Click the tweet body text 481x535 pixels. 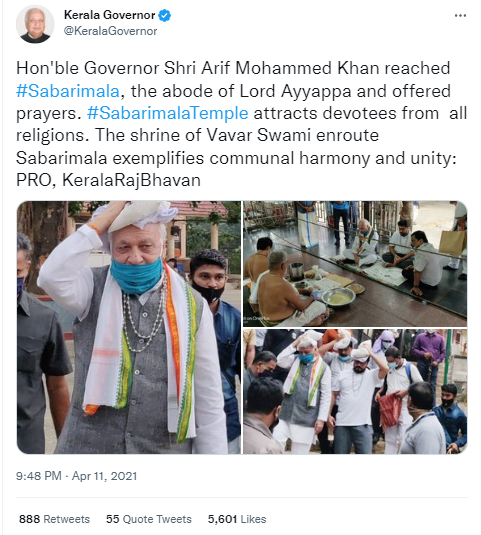(x=240, y=124)
